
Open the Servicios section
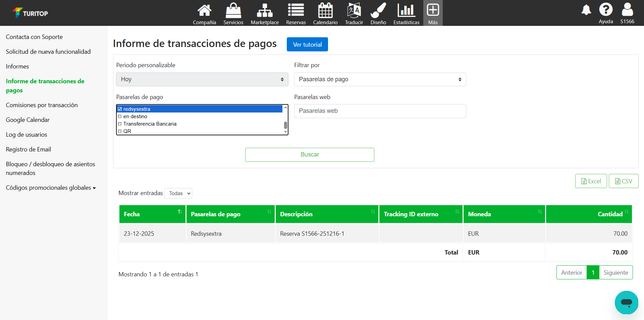click(x=233, y=13)
